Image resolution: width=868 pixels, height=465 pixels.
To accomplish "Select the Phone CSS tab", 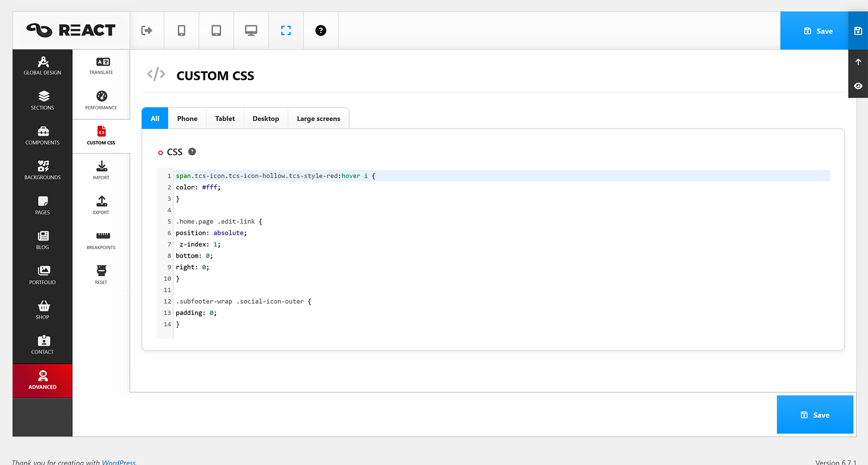I will (187, 118).
